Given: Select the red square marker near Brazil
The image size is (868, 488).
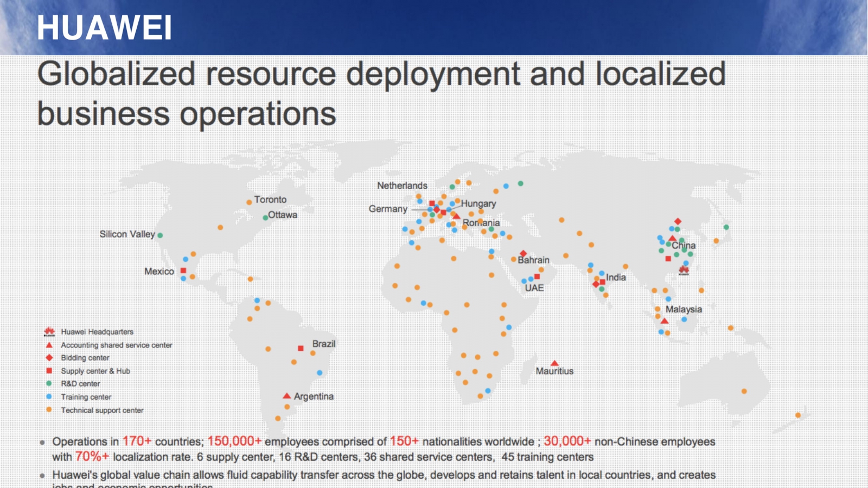Looking at the screenshot, I should coord(301,348).
